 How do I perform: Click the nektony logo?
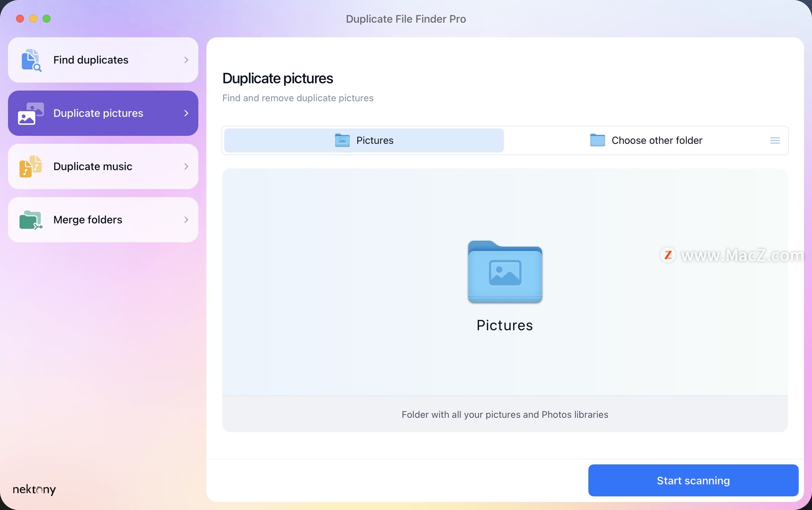(x=34, y=490)
